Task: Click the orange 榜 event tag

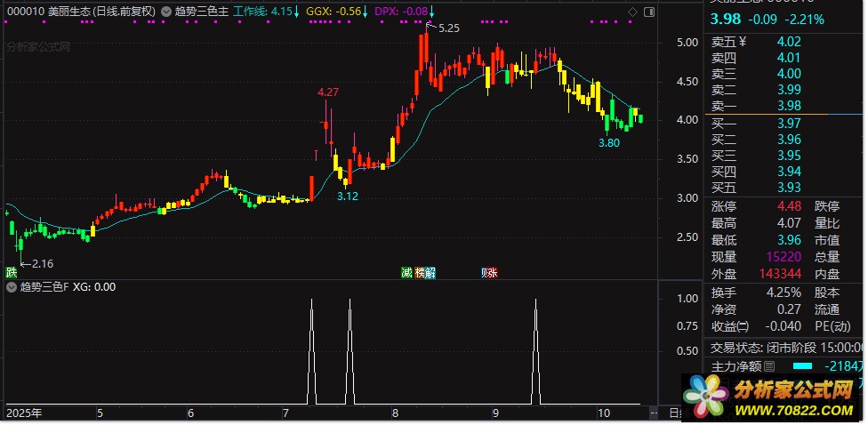Action: click(419, 272)
